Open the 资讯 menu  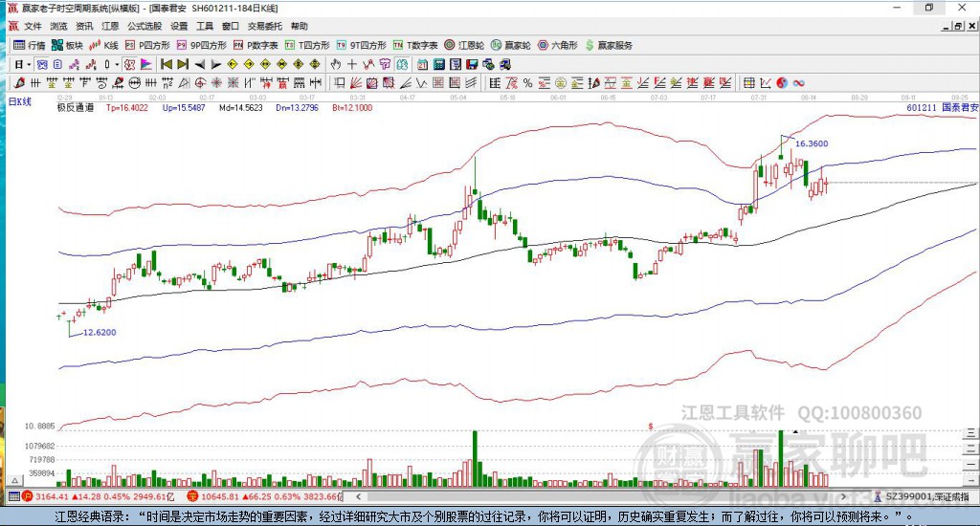click(x=84, y=26)
